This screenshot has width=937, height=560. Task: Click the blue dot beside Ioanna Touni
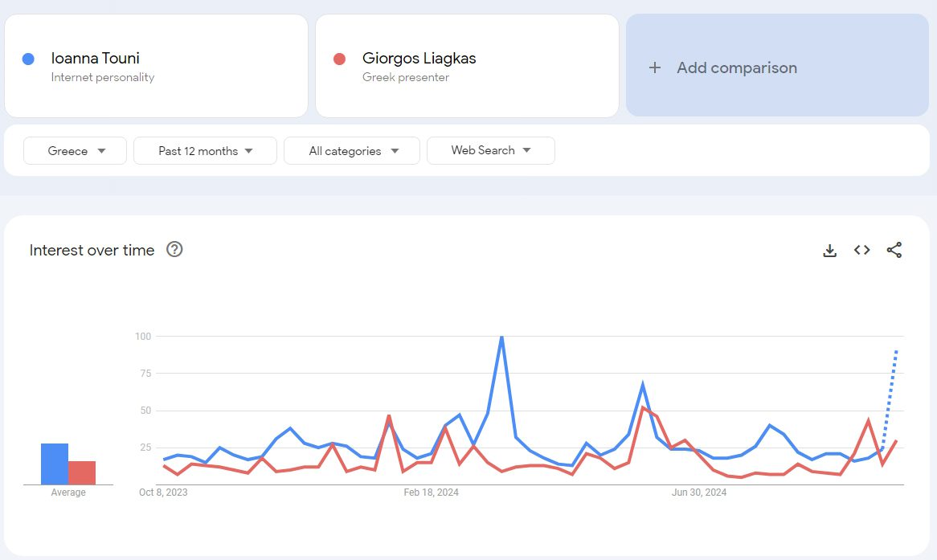click(x=28, y=59)
